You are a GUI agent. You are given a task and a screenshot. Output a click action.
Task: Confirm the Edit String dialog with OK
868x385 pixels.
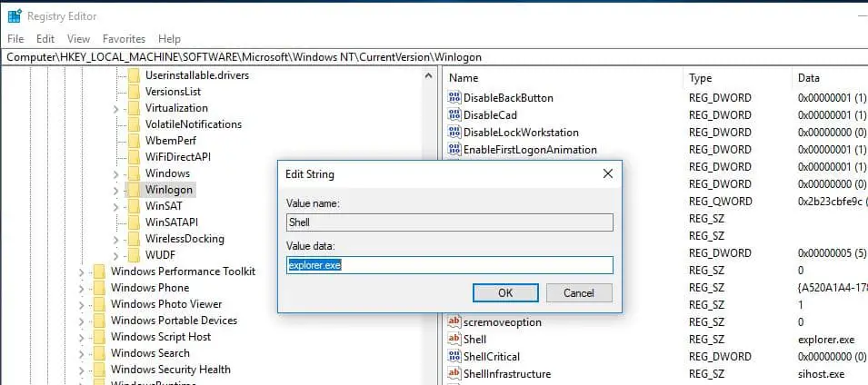coord(505,293)
